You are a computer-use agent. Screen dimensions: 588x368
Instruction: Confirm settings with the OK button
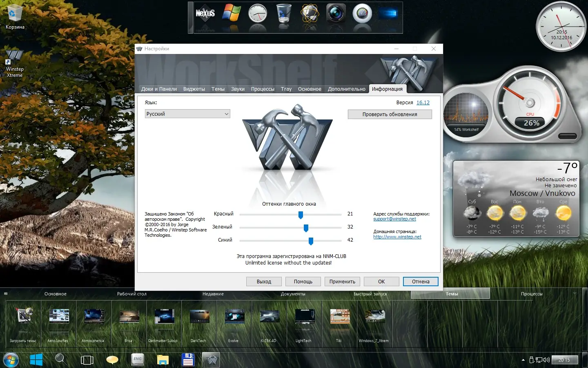pos(381,282)
